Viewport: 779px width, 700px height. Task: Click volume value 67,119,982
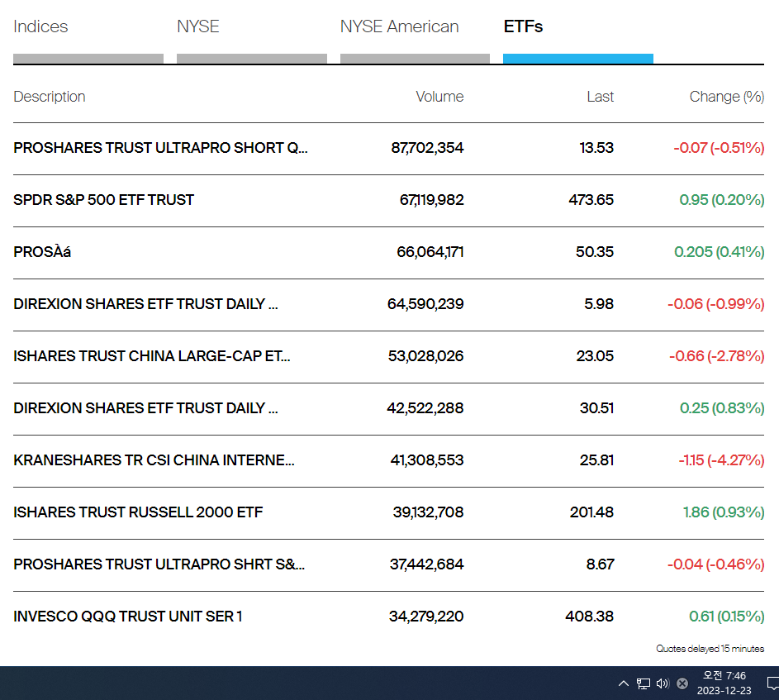point(432,200)
